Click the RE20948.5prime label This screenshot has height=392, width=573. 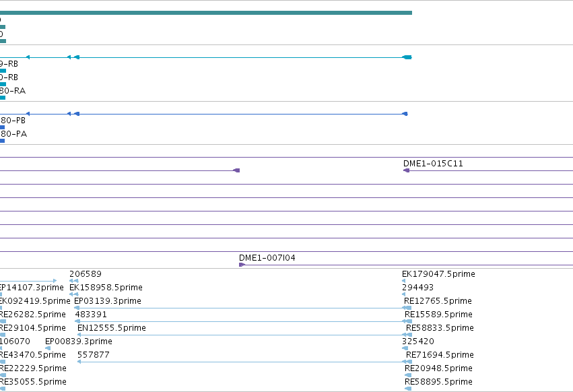(438, 368)
